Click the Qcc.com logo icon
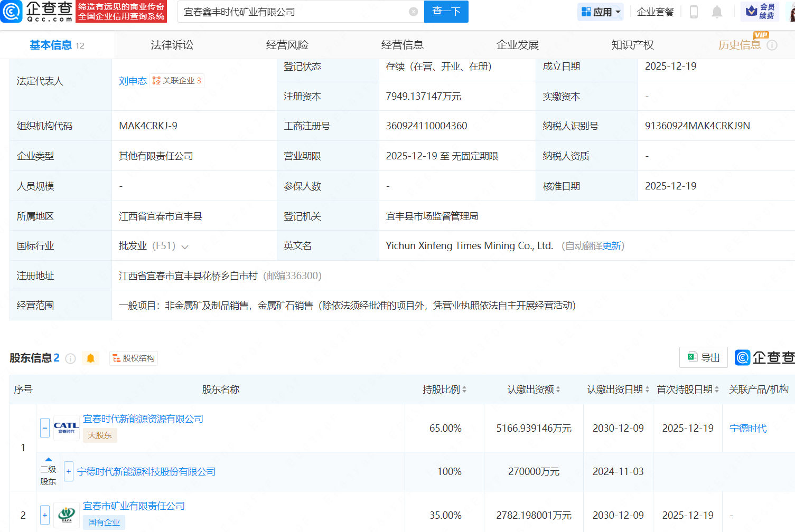The height and width of the screenshot is (532, 795). [x=12, y=12]
